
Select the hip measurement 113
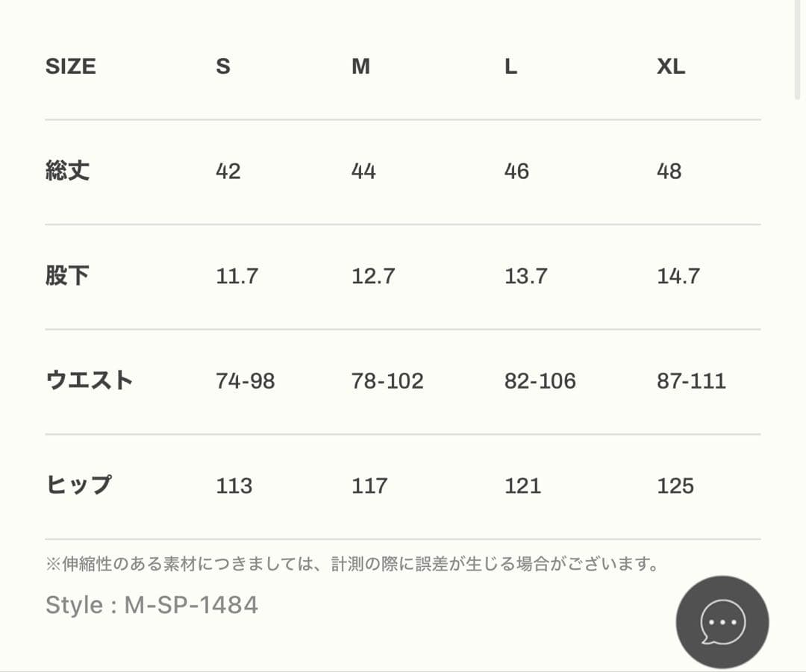(x=234, y=485)
